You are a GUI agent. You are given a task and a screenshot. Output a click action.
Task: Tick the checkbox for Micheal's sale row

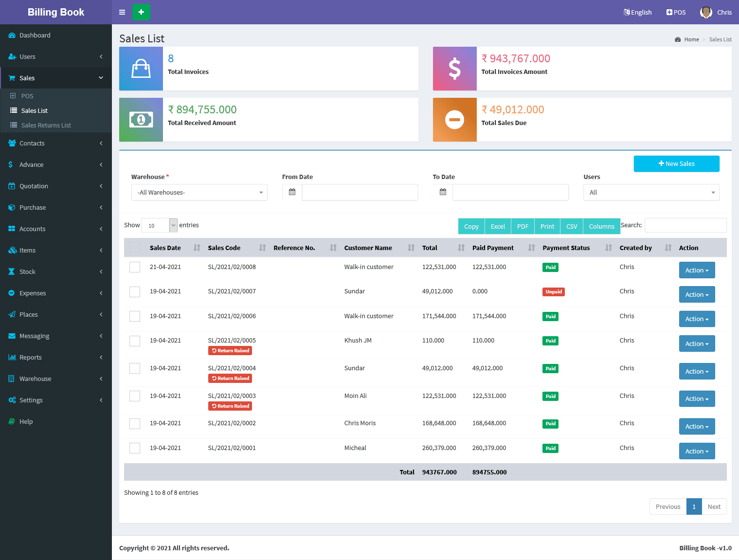(x=135, y=448)
